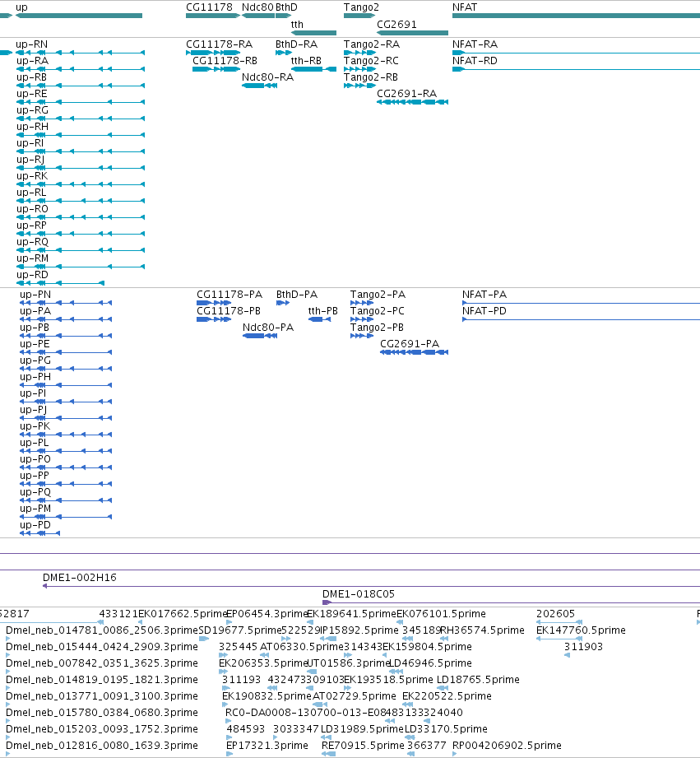Click the BthD gene label

(286, 7)
